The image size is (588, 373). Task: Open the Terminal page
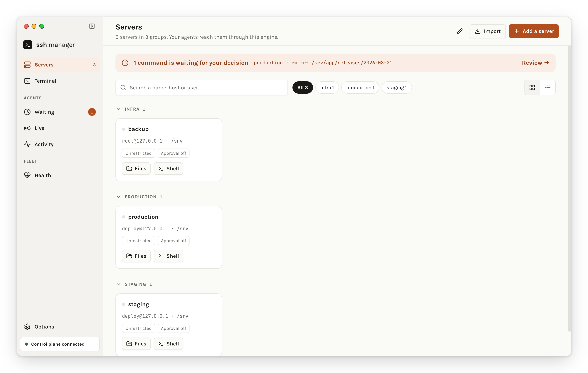coord(60,81)
